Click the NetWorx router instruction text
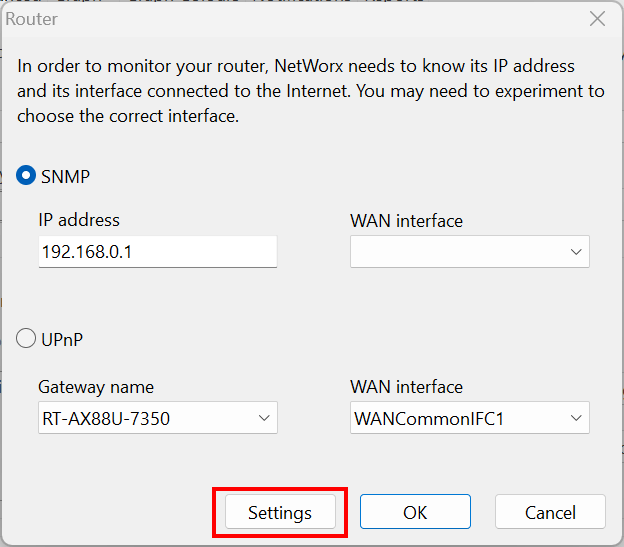The width and height of the screenshot is (624, 547). coord(310,90)
